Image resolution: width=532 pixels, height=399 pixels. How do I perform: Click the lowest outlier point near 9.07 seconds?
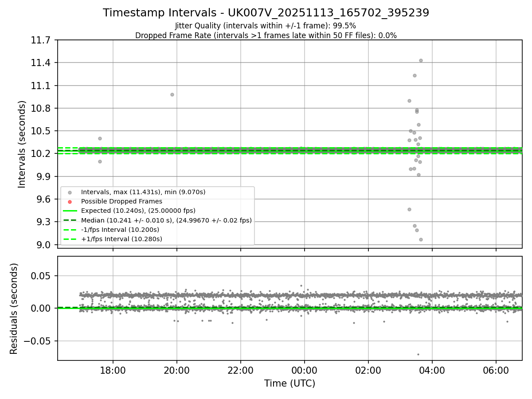(421, 239)
